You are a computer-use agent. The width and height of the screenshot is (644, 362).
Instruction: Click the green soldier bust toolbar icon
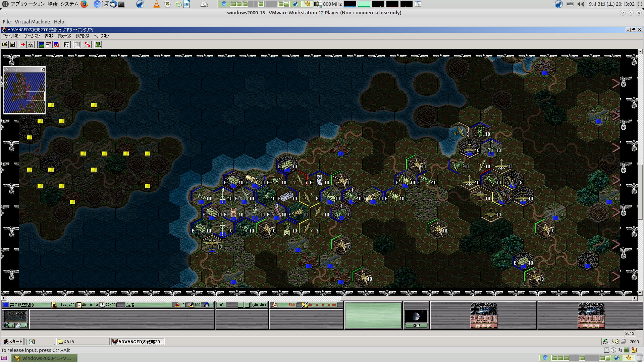98,45
